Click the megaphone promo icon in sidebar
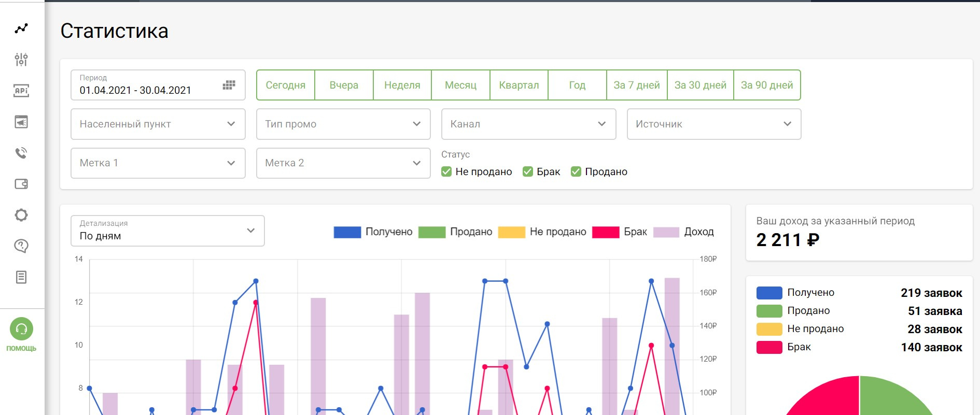 21,122
